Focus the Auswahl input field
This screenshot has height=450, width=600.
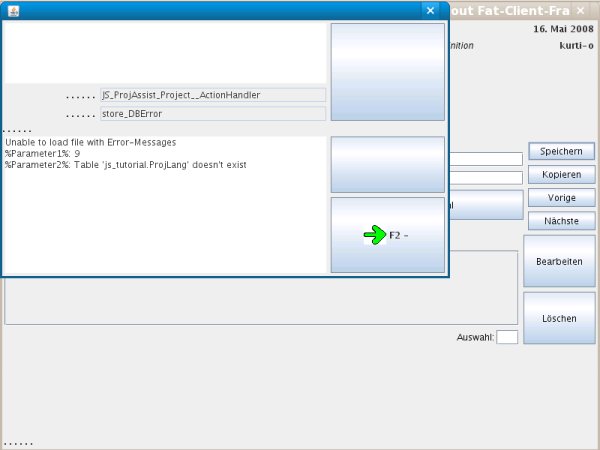click(507, 337)
